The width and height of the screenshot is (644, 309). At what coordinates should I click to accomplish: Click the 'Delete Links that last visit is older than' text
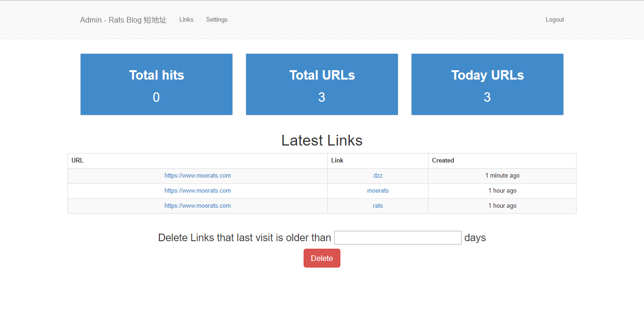coord(245,238)
